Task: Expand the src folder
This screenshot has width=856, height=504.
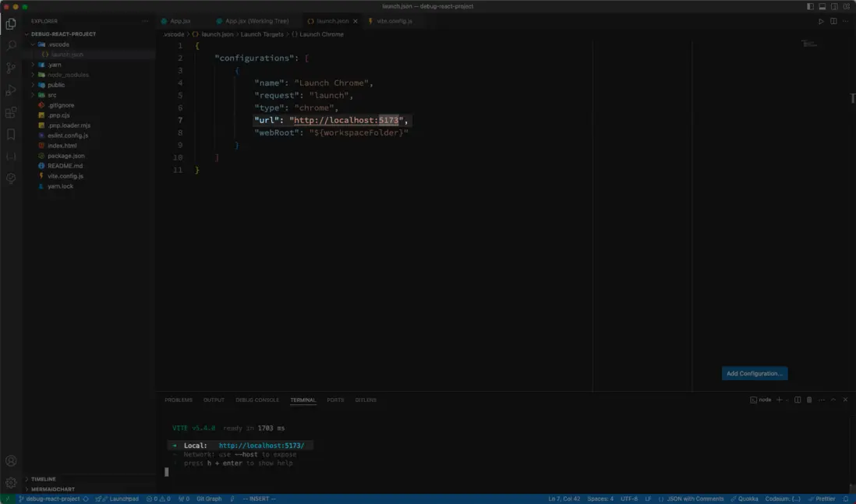Action: 51,95
